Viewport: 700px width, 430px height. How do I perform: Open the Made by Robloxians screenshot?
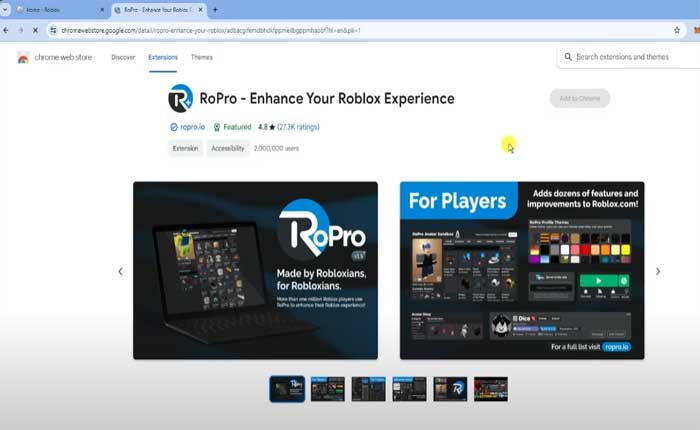click(x=255, y=270)
